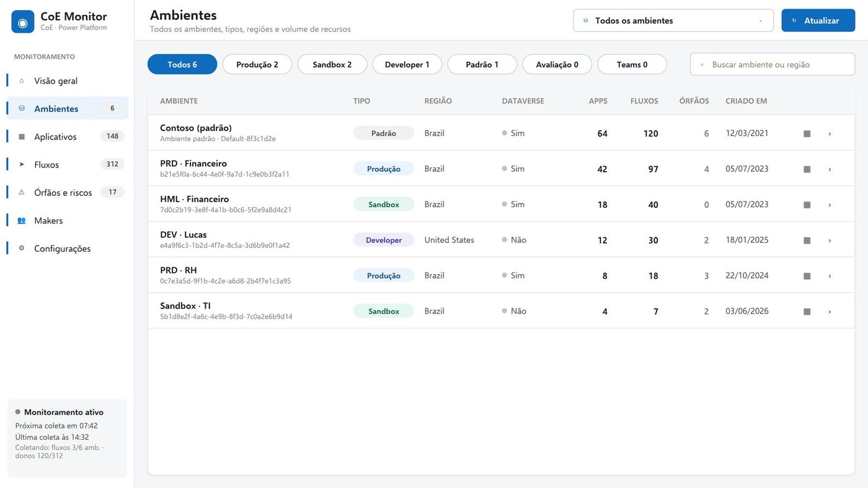Sort by DATAVERSE column header
The width and height of the screenshot is (868, 488).
coord(523,101)
